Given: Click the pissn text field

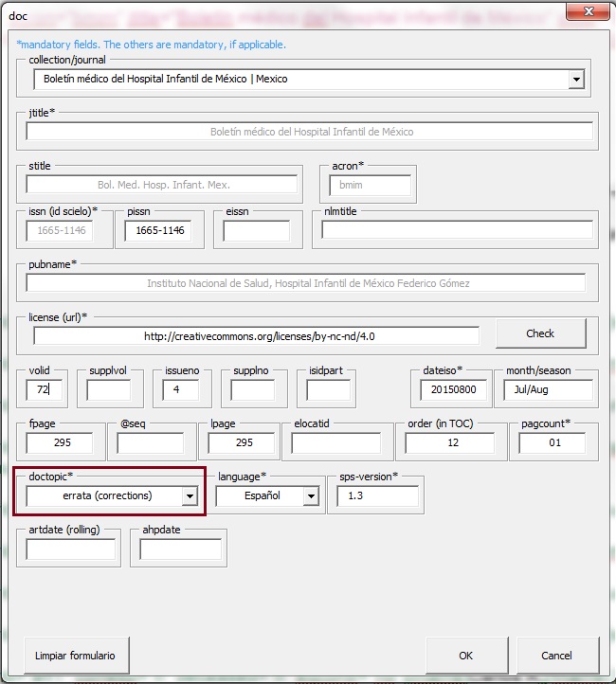Looking at the screenshot, I should click(158, 230).
